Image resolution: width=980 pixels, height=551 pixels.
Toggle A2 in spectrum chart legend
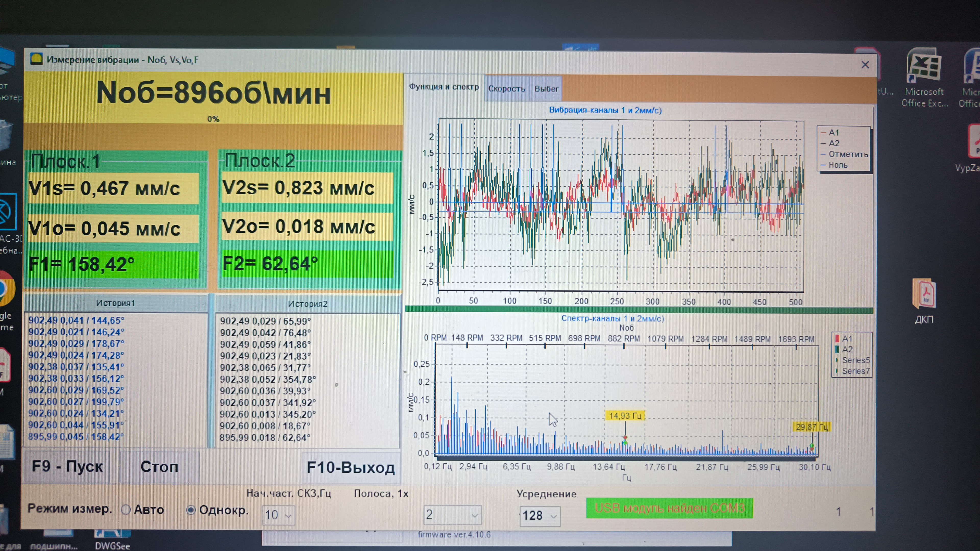click(843, 349)
